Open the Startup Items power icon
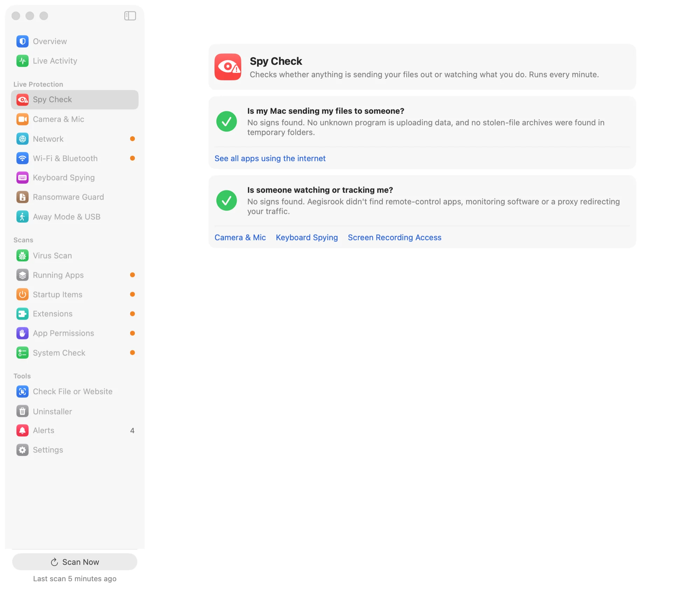The height and width of the screenshot is (594, 700). (22, 295)
